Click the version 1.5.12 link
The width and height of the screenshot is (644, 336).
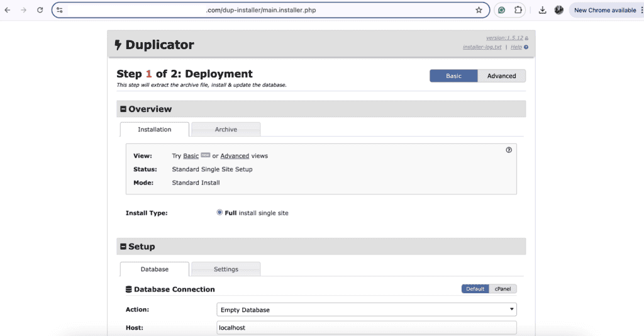point(504,38)
